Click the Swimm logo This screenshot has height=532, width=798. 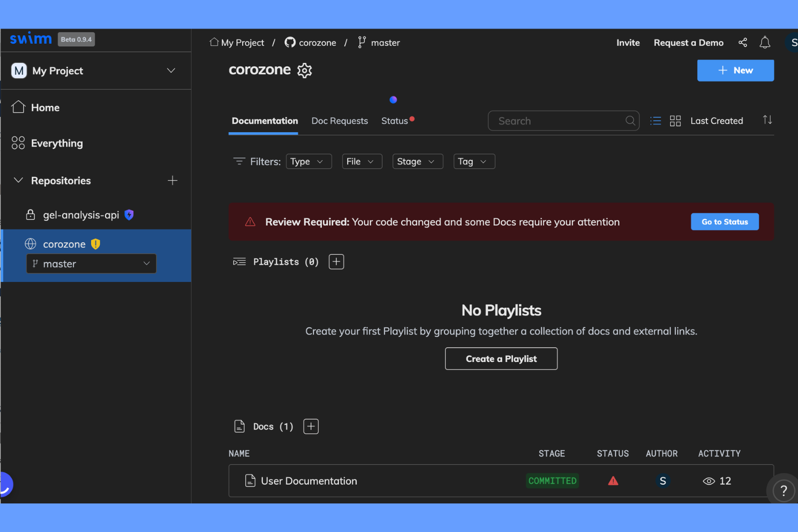pos(31,39)
